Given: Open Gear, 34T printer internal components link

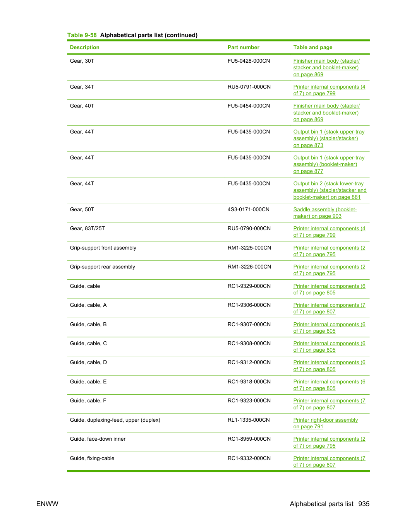Looking at the screenshot, I should (x=329, y=90).
